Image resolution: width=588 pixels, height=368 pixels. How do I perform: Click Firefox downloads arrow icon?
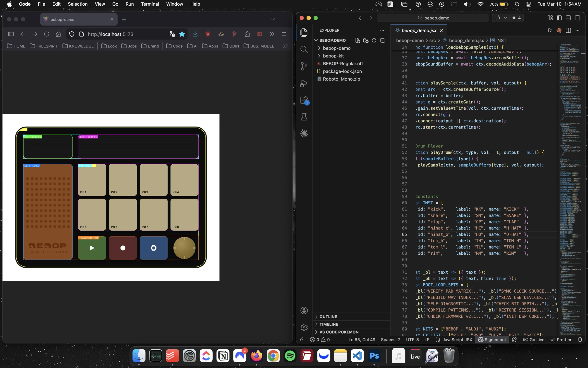tap(195, 34)
